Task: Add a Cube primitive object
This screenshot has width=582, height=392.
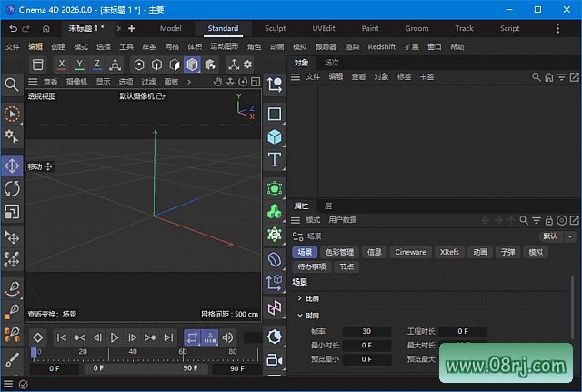Action: click(x=275, y=137)
